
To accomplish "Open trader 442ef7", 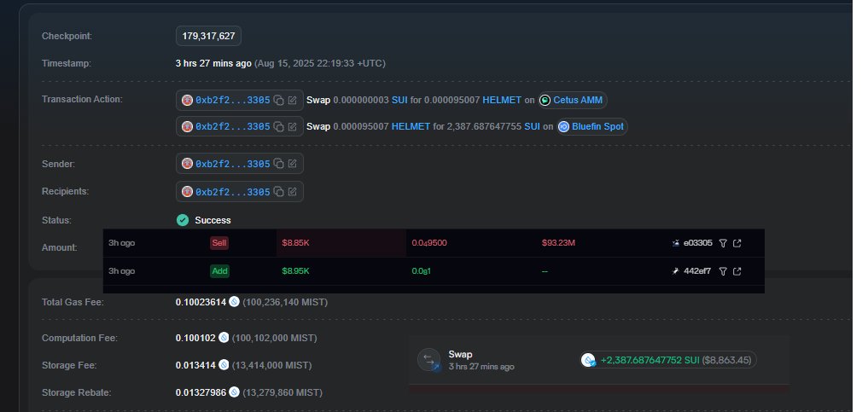I will 697,271.
